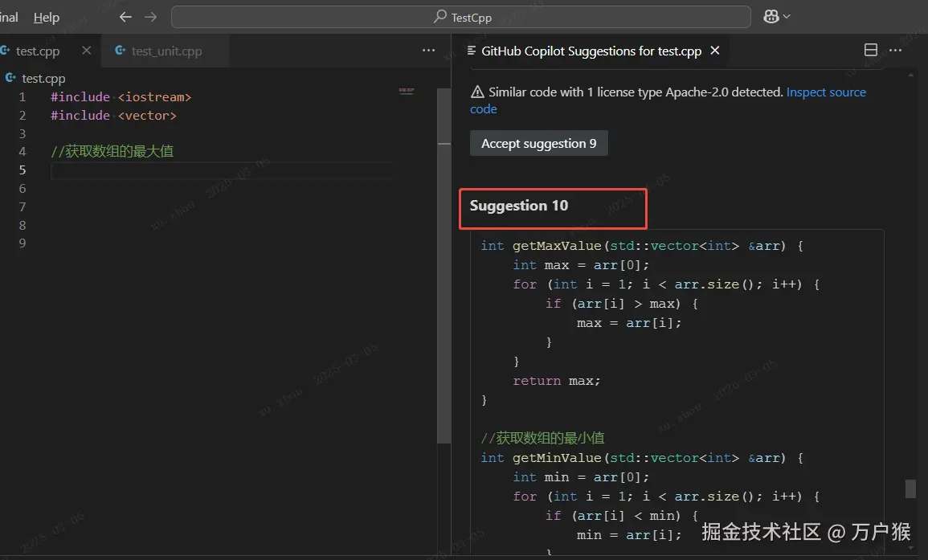Screen dimensions: 928x560
Task: Click line number 1 in the gutter
Action: 22,97
